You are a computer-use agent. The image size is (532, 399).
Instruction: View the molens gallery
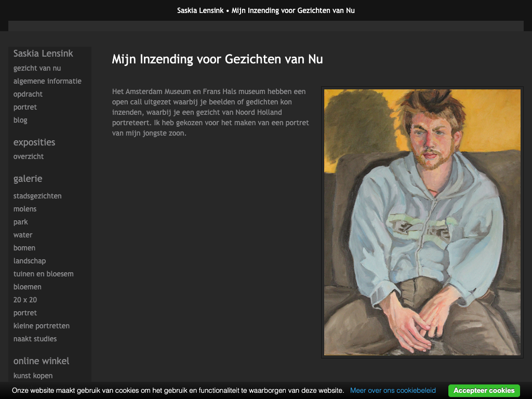pyautogui.click(x=25, y=209)
